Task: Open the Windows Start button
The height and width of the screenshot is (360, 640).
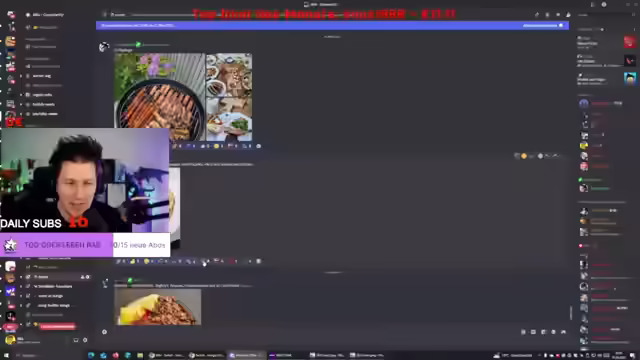Action: coord(6,355)
